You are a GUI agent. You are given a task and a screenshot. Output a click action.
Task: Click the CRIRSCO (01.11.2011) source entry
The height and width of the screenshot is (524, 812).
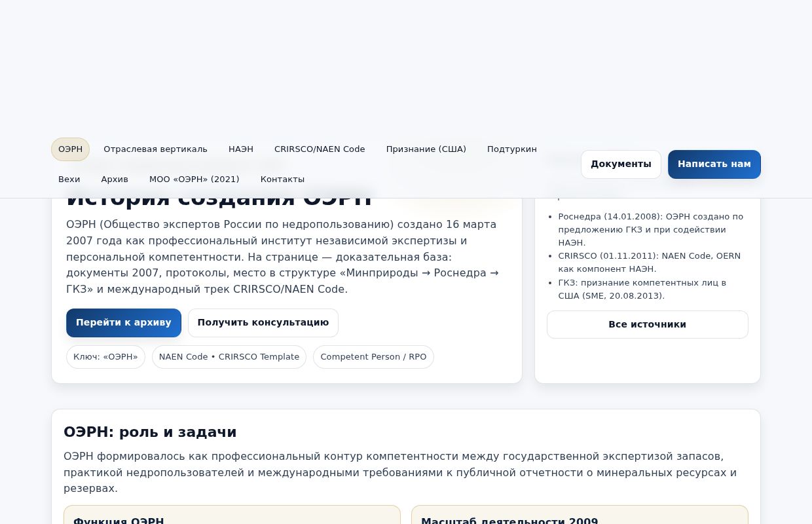649,262
